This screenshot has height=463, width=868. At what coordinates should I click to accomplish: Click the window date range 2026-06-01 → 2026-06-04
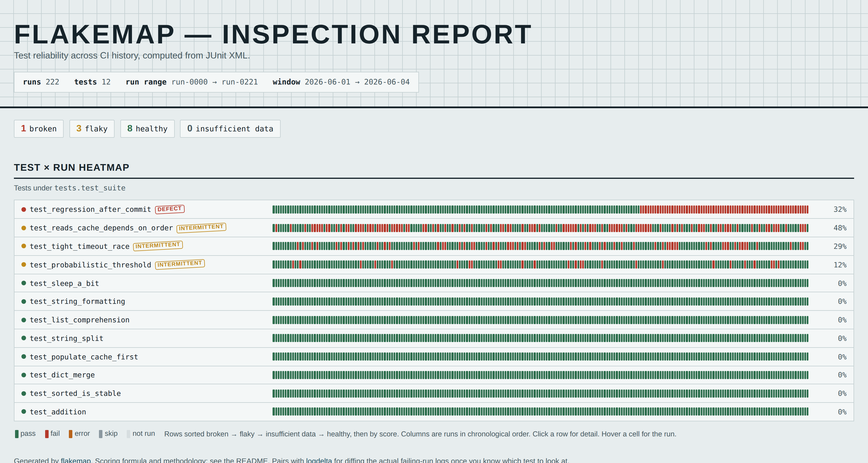coord(357,82)
